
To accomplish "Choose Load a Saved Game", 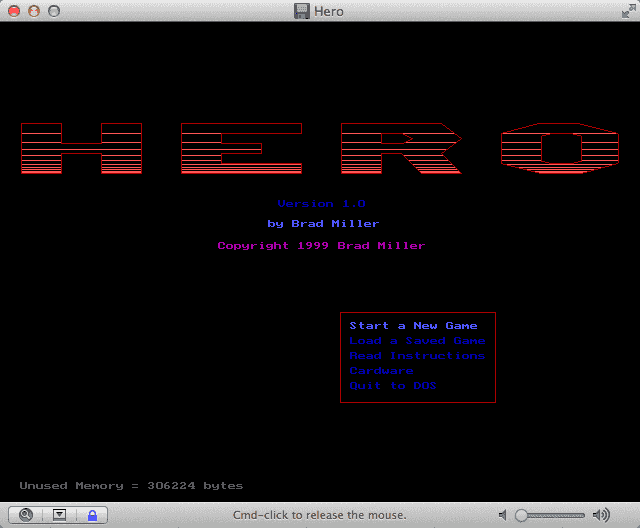I will pos(417,341).
